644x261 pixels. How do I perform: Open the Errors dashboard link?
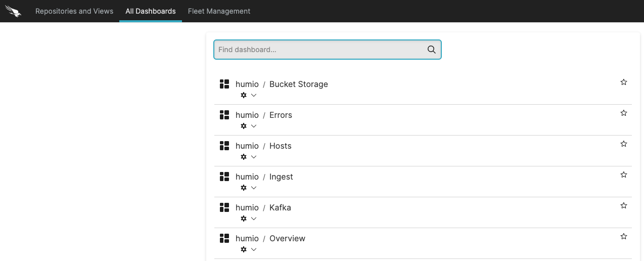281,115
